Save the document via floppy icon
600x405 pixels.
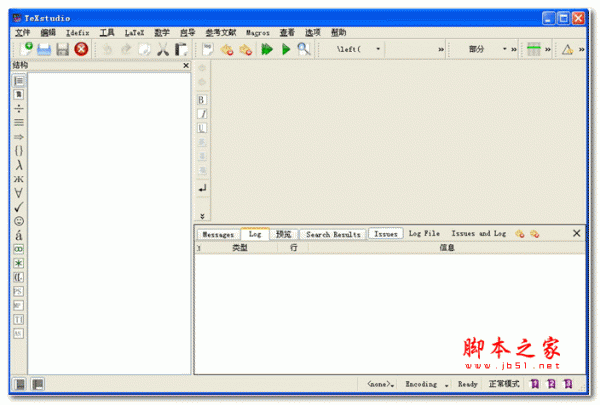63,49
